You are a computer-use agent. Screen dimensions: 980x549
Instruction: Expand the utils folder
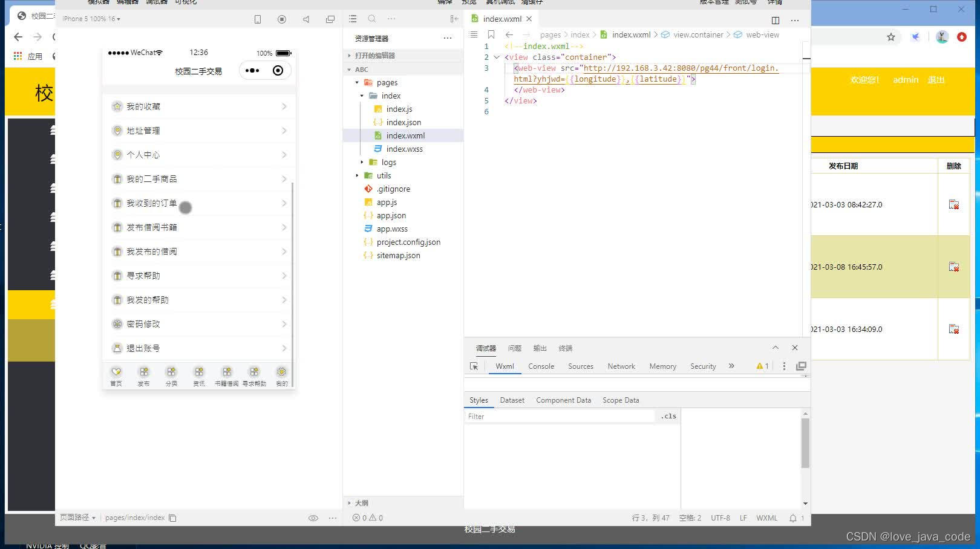[x=384, y=175]
